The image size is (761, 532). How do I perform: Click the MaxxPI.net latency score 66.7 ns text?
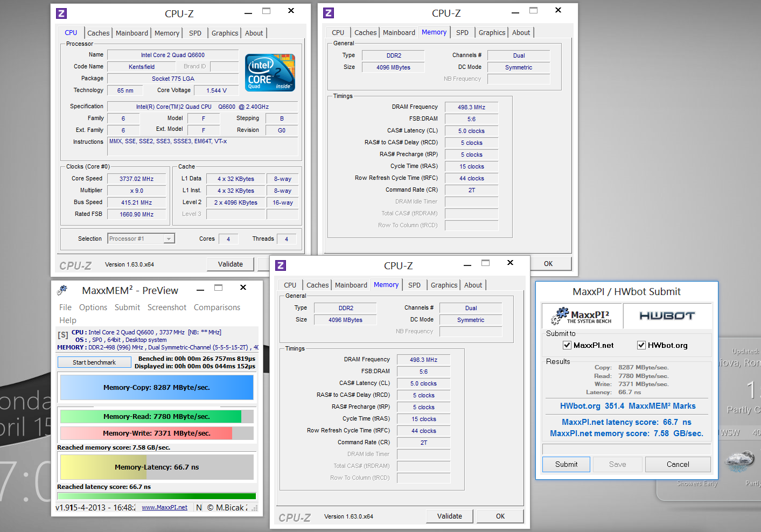(x=626, y=422)
